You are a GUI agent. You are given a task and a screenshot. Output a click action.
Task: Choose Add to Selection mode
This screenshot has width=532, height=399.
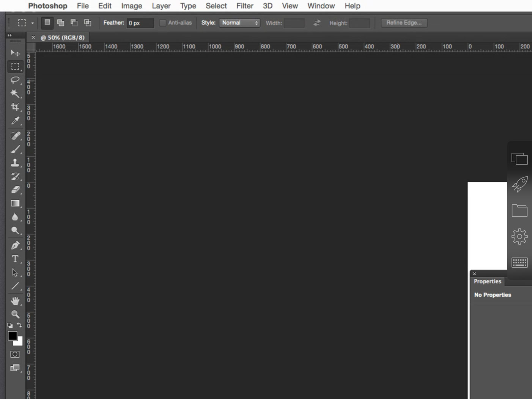pos(61,23)
